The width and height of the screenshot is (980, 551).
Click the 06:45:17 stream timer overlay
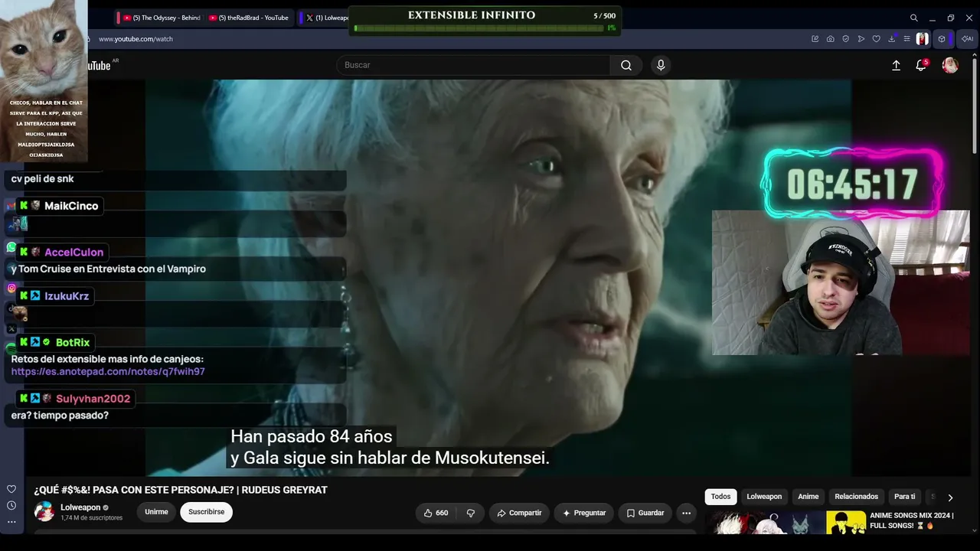tap(852, 184)
